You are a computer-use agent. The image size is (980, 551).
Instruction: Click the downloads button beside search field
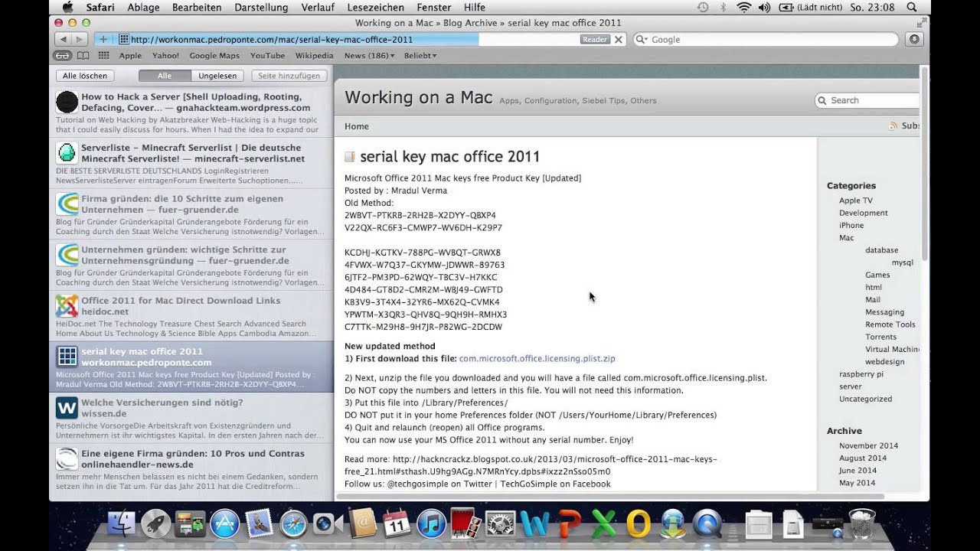(x=913, y=39)
